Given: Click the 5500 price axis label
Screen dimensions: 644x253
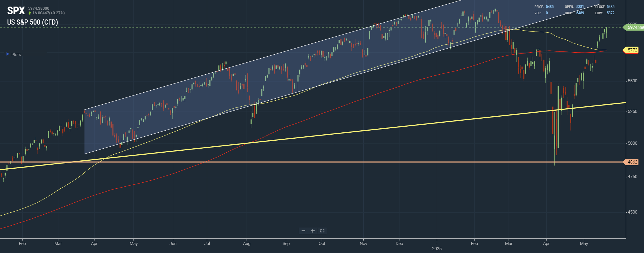Looking at the screenshot, I should click(x=633, y=81).
